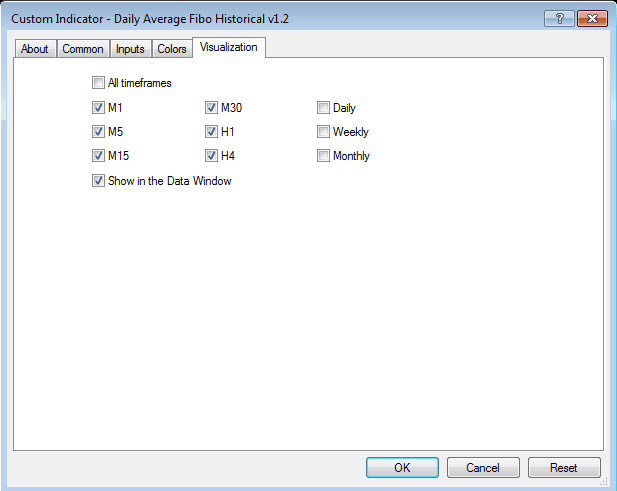Screen dimensions: 617x491
Task: Reset the indicator settings
Action: (x=564, y=467)
